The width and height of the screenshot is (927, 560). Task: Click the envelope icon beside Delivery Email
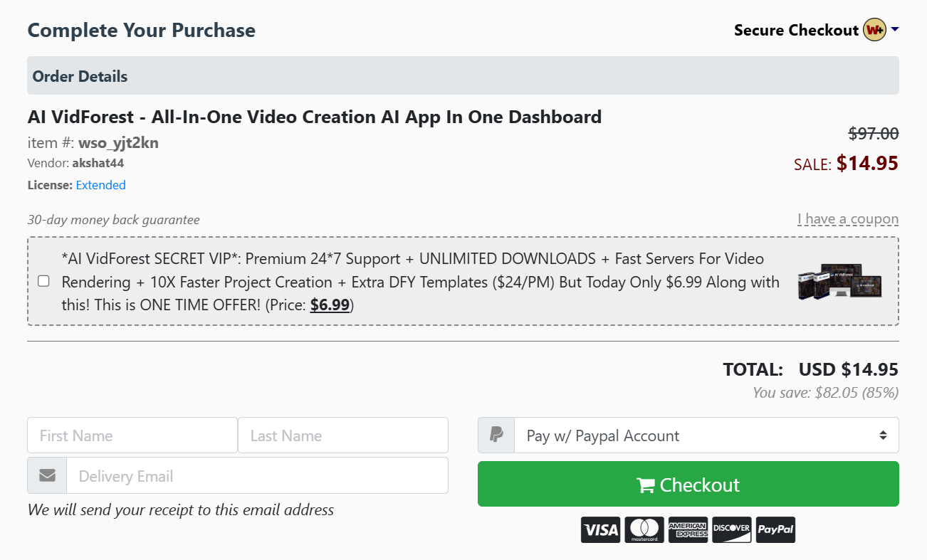pos(47,475)
